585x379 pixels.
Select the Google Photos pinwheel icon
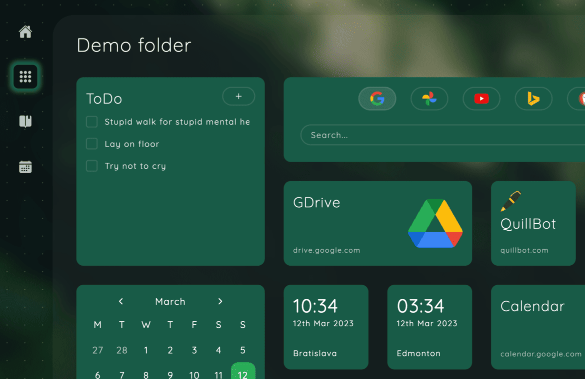429,98
